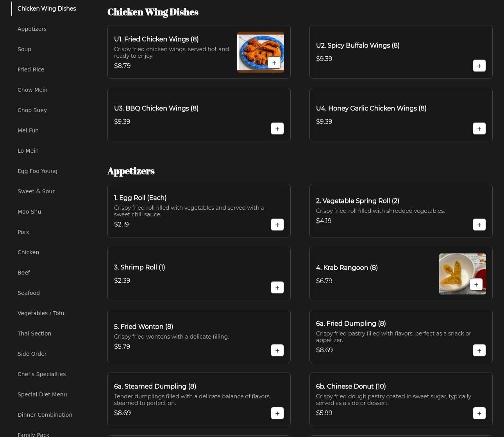This screenshot has height=437, width=504.
Task: Add 1. Egg Roll using plus icon
Action: (x=277, y=225)
